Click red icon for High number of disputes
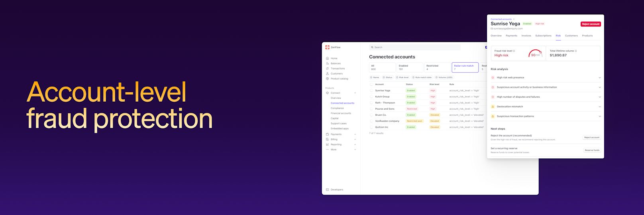 (x=493, y=97)
